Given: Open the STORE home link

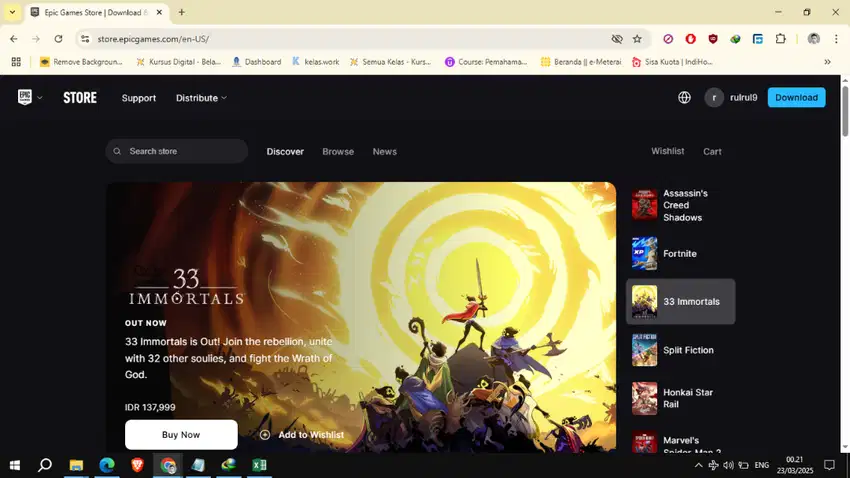Looking at the screenshot, I should (x=80, y=98).
